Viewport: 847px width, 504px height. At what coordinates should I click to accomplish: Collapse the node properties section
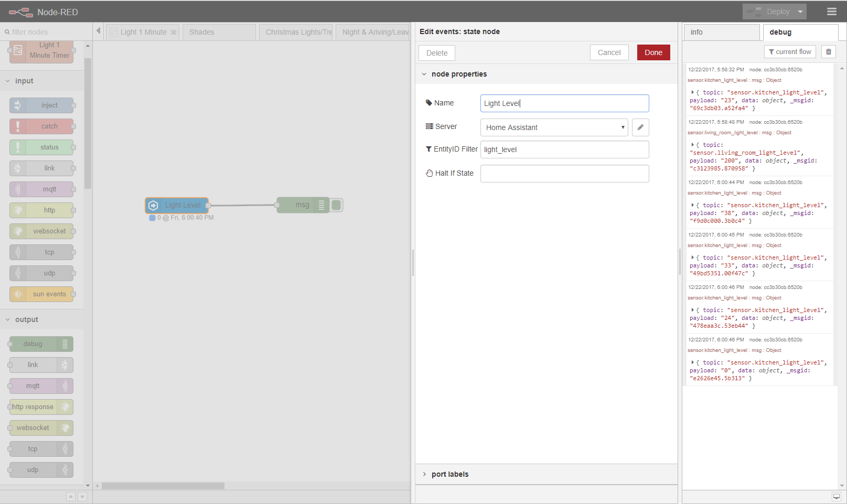pyautogui.click(x=425, y=74)
